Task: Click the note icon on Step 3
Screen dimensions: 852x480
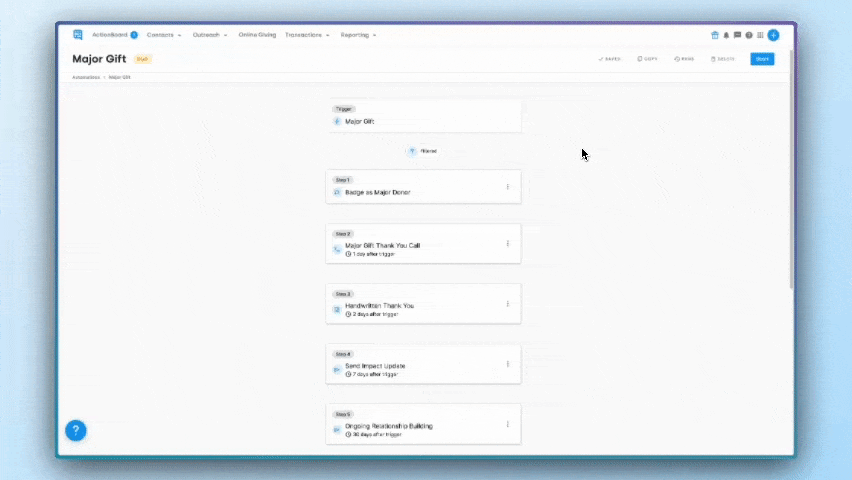Action: (337, 310)
